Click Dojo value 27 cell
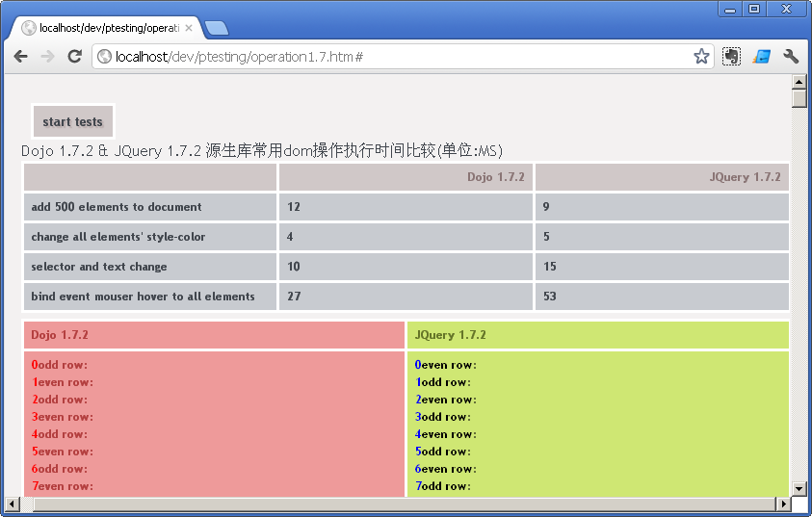 [x=406, y=297]
